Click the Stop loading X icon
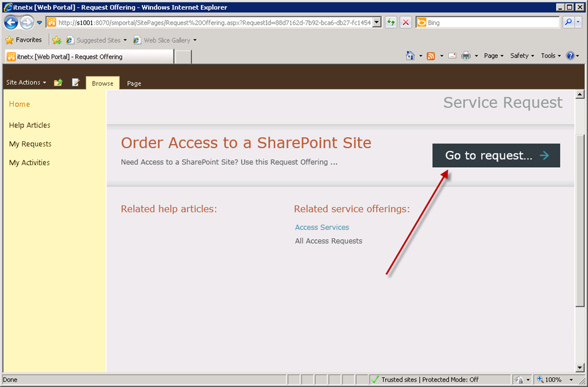 [405, 22]
